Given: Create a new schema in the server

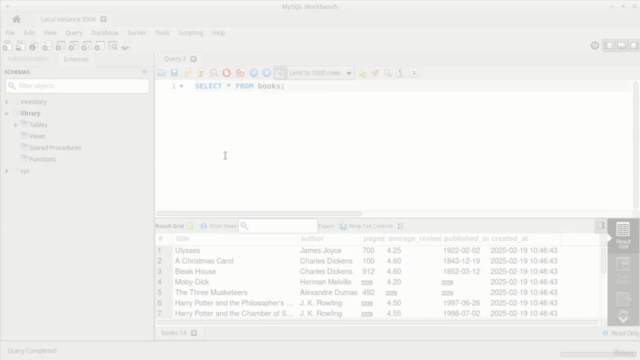Looking at the screenshot, I should click(47, 46).
